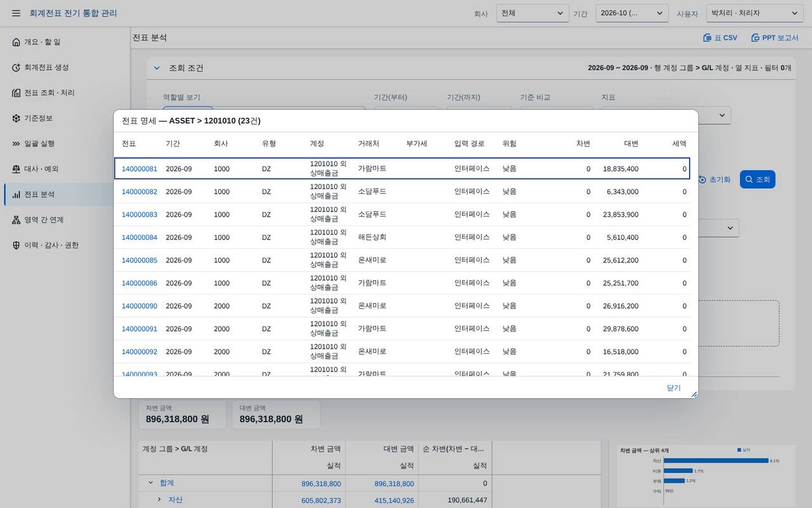Image resolution: width=812 pixels, height=508 pixels.
Task: Click 거래처 column header in dialog
Action: point(369,144)
